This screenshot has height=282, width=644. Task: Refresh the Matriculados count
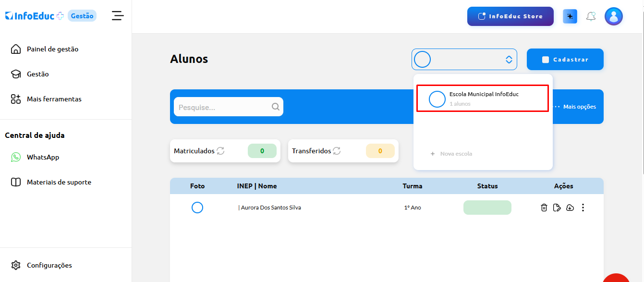(x=220, y=151)
